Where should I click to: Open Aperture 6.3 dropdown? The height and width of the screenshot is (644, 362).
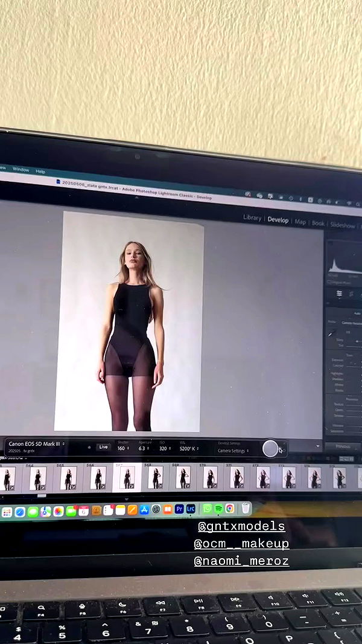144,448
